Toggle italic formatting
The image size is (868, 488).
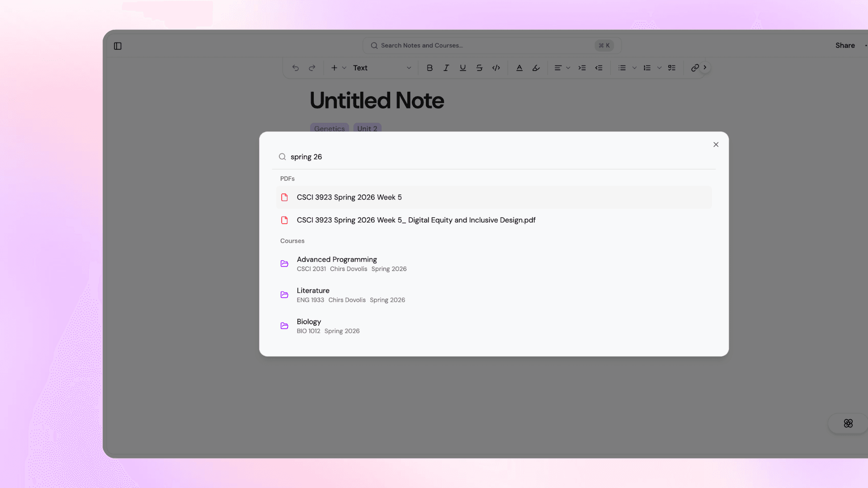point(446,68)
